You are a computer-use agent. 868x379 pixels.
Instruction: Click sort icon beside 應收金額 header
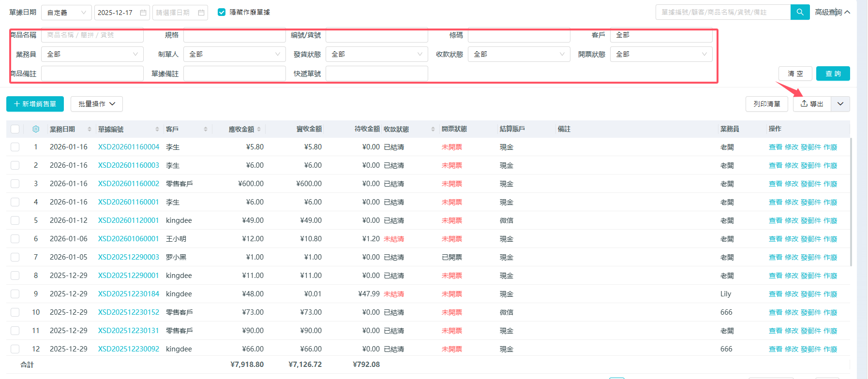(x=259, y=129)
